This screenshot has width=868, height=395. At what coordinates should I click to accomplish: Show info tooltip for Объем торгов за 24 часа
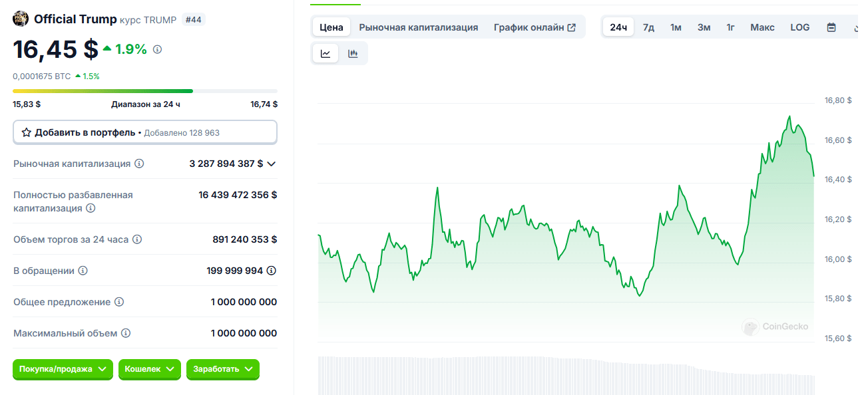(136, 239)
